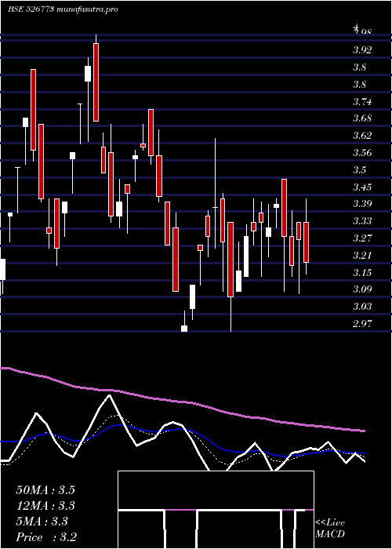Click the 3.74 price axis label
The image size is (392, 549).
click(362, 101)
